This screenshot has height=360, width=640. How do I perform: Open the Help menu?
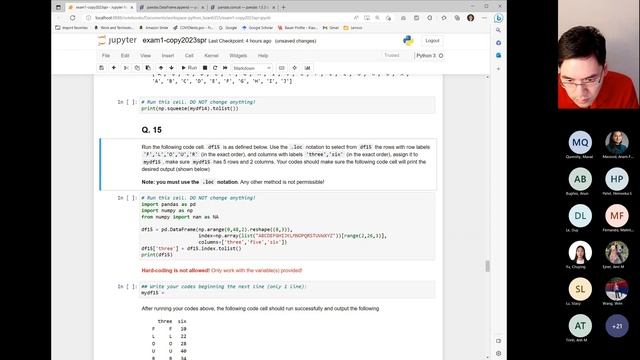click(x=263, y=56)
